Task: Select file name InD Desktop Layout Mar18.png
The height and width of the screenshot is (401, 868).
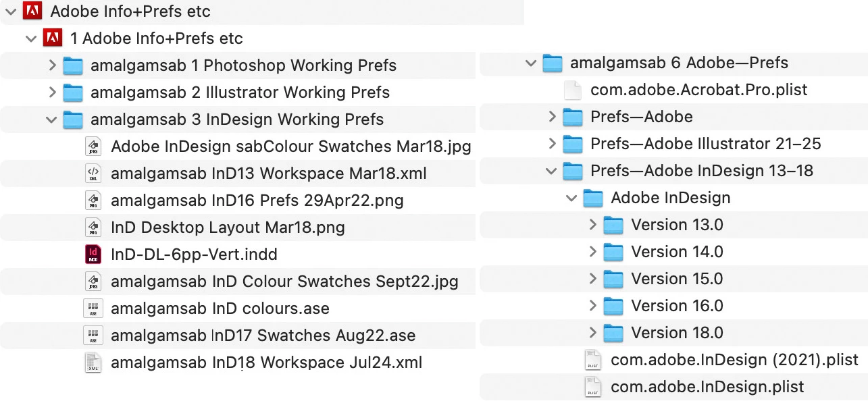Action: coord(228,228)
